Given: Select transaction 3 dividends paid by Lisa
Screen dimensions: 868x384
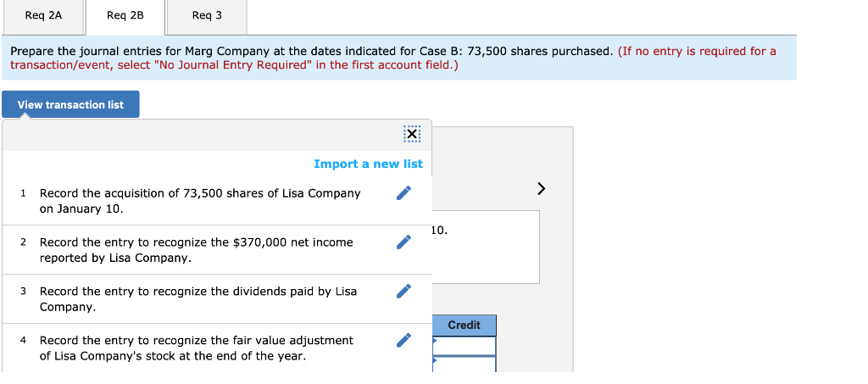Looking at the screenshot, I should pyautogui.click(x=198, y=298).
